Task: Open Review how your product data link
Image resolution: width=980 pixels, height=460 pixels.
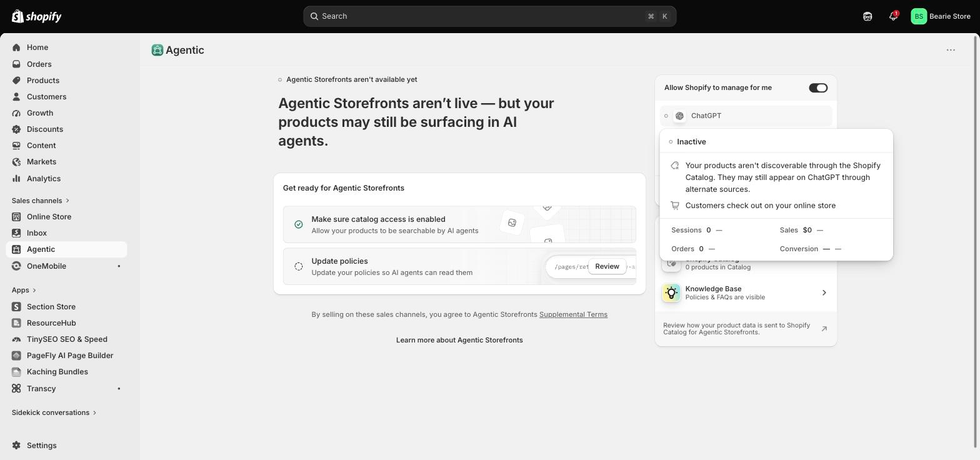Action: [746, 329]
